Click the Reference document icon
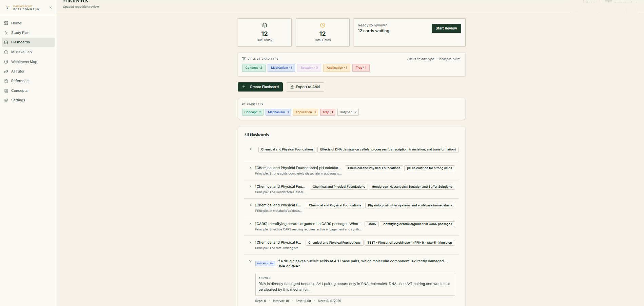This screenshot has height=306, width=644. (x=6, y=81)
